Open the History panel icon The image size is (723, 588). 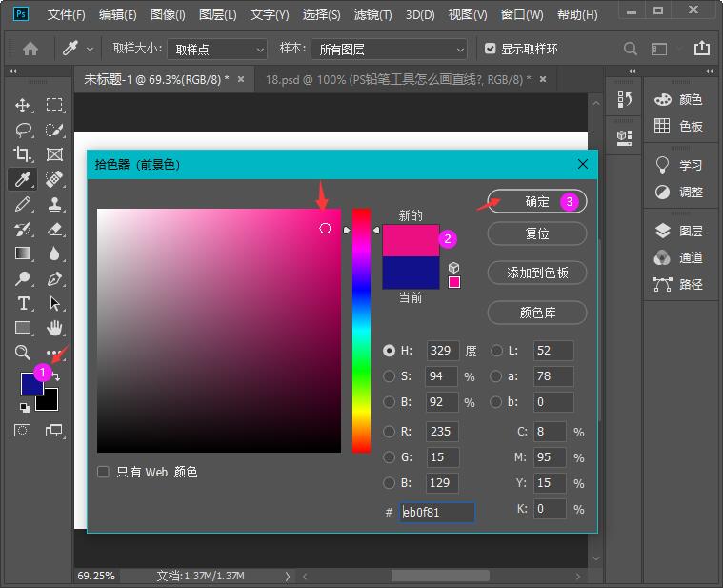pos(624,100)
